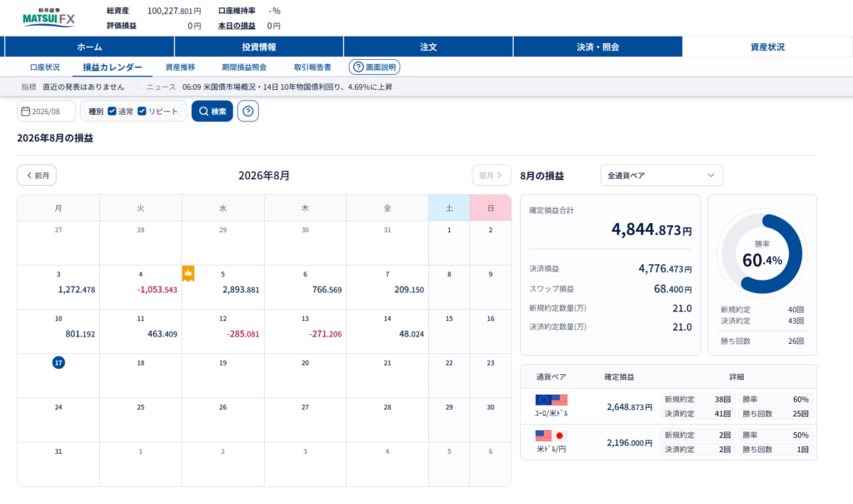Click the 画面説明 button

click(x=374, y=67)
